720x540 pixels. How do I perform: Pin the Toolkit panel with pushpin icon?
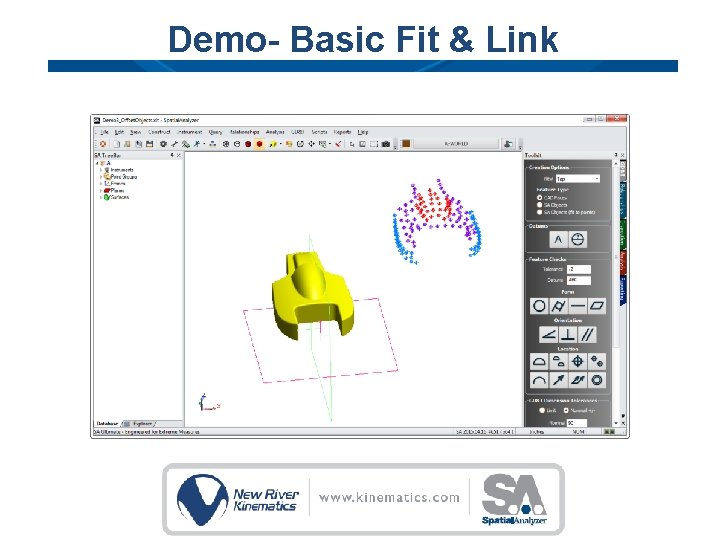coord(616,156)
